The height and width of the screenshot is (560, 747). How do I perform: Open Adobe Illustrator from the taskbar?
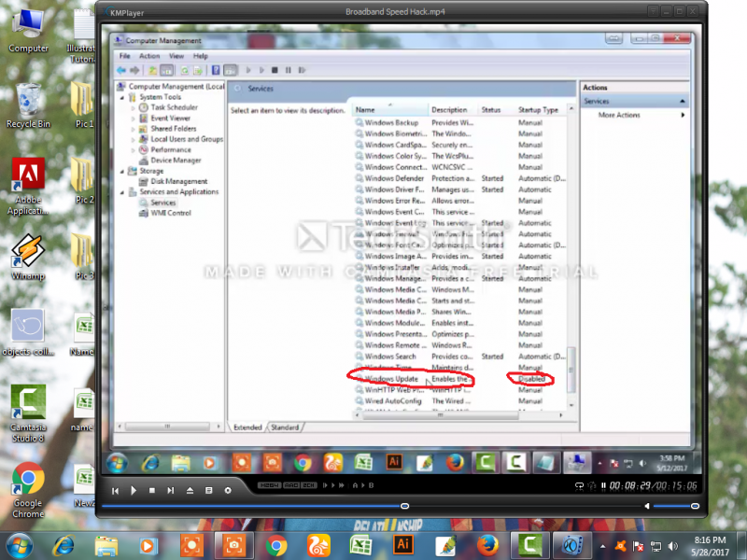pos(403,545)
